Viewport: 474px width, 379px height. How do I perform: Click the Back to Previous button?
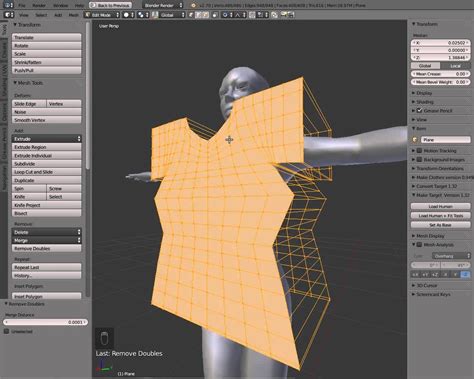pos(110,5)
